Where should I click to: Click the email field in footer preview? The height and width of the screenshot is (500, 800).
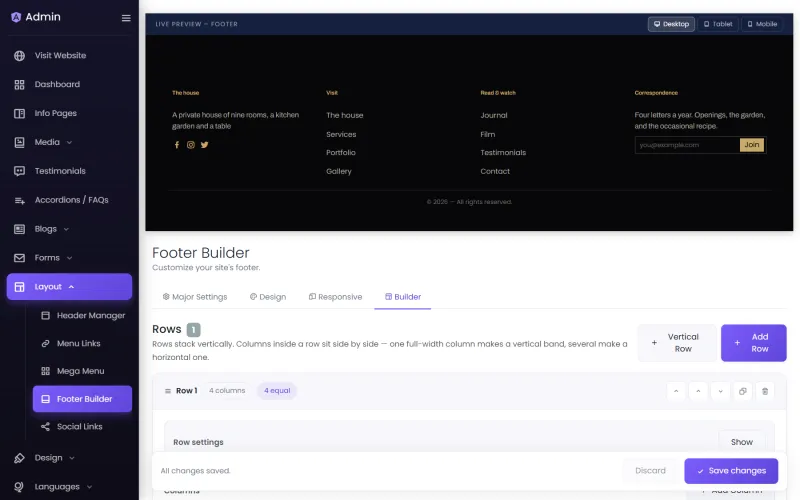click(687, 145)
